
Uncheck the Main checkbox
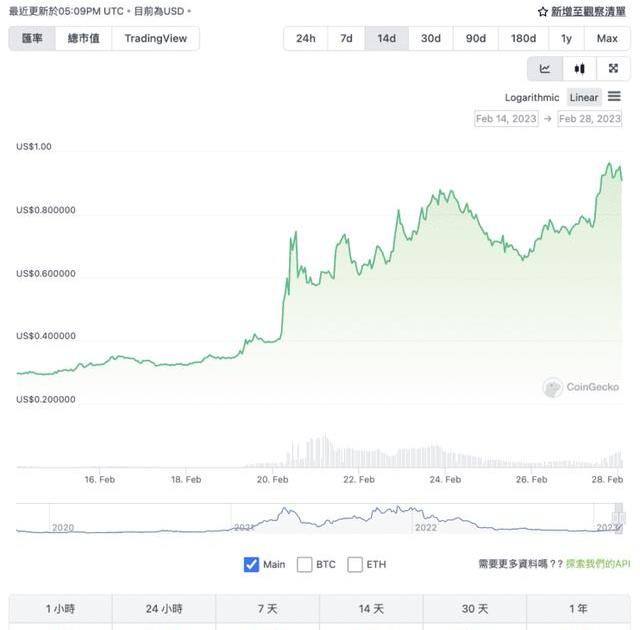click(251, 565)
